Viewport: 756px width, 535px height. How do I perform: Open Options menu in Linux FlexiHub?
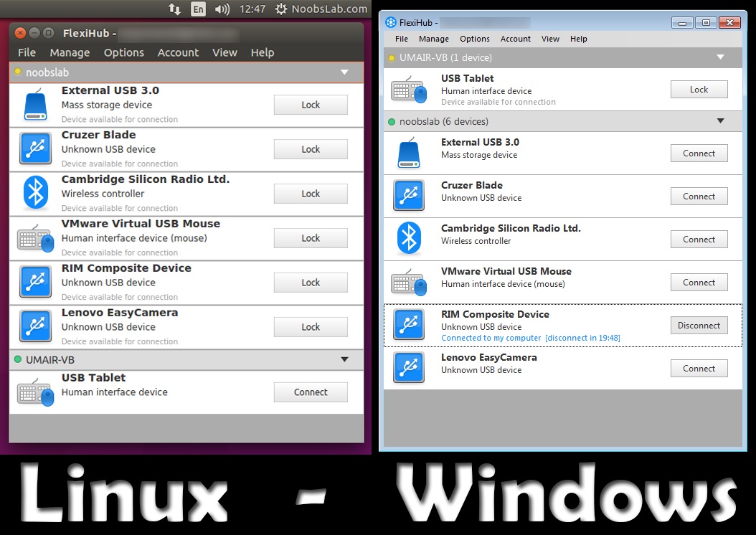point(124,52)
